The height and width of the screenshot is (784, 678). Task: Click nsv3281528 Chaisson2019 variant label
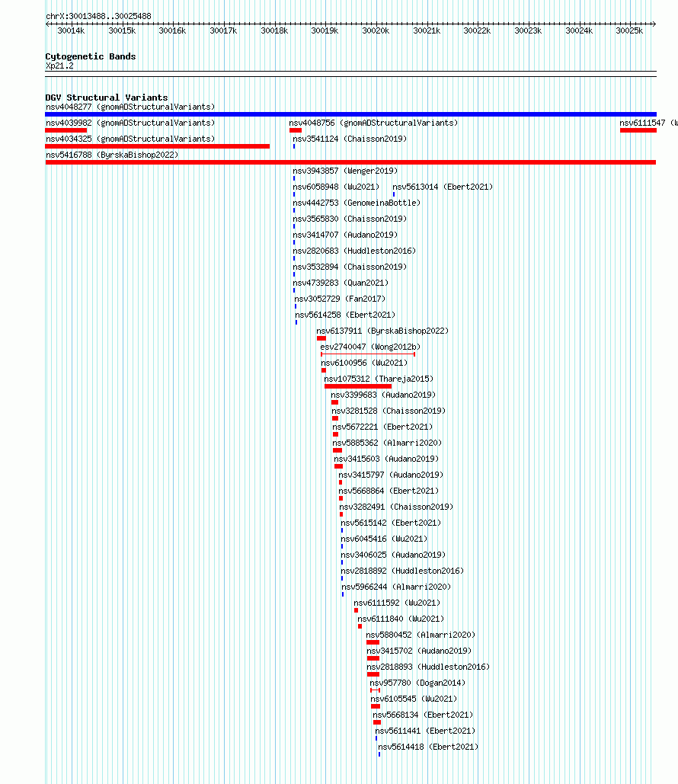389,411
